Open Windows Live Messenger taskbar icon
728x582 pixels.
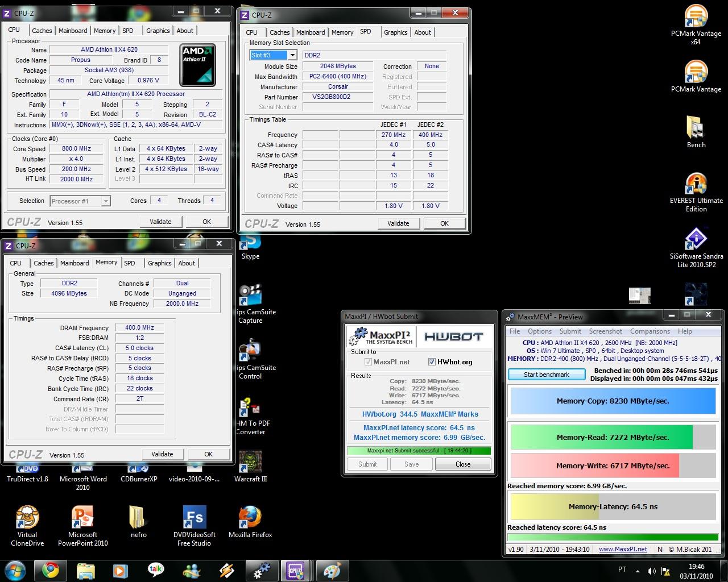tap(191, 570)
